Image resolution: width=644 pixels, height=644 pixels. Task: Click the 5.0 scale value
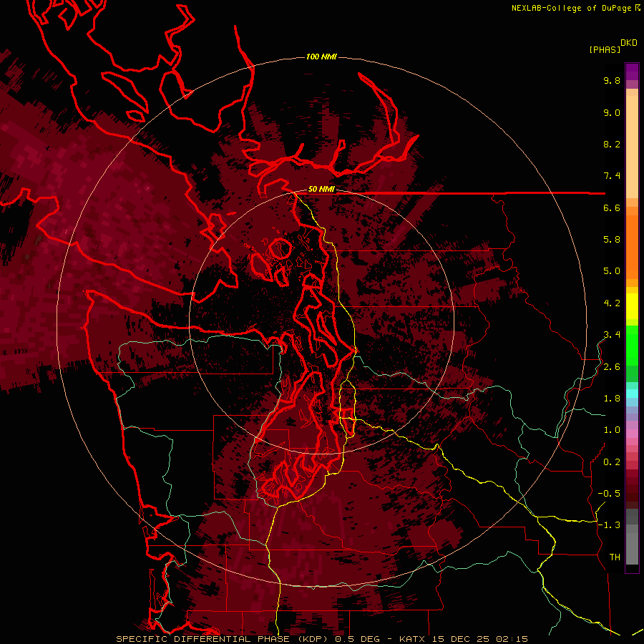tap(612, 271)
